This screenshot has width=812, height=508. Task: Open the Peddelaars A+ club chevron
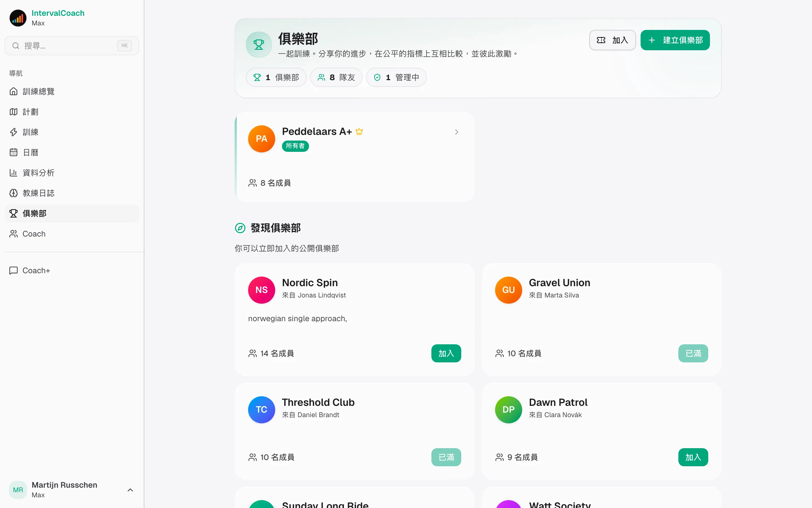(x=456, y=132)
